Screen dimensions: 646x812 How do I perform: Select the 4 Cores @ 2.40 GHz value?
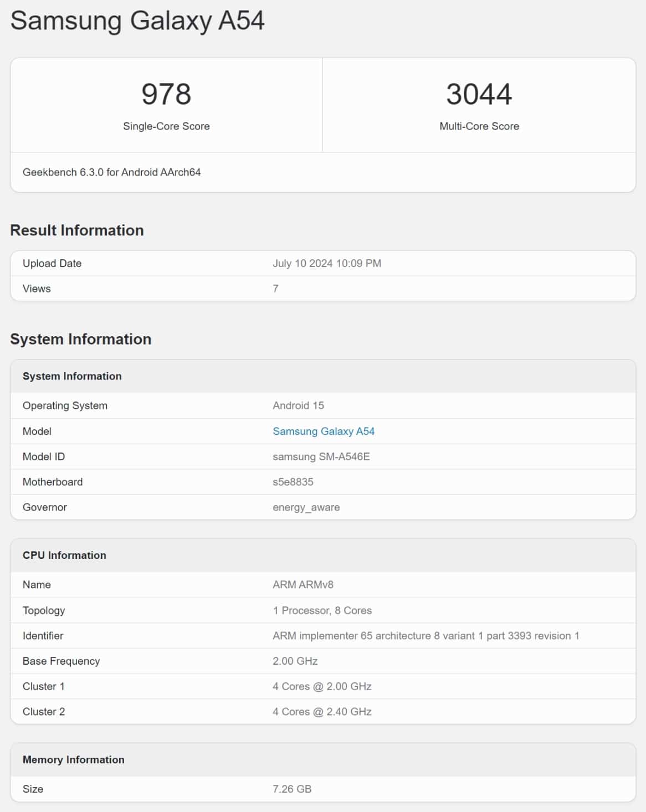coord(322,712)
